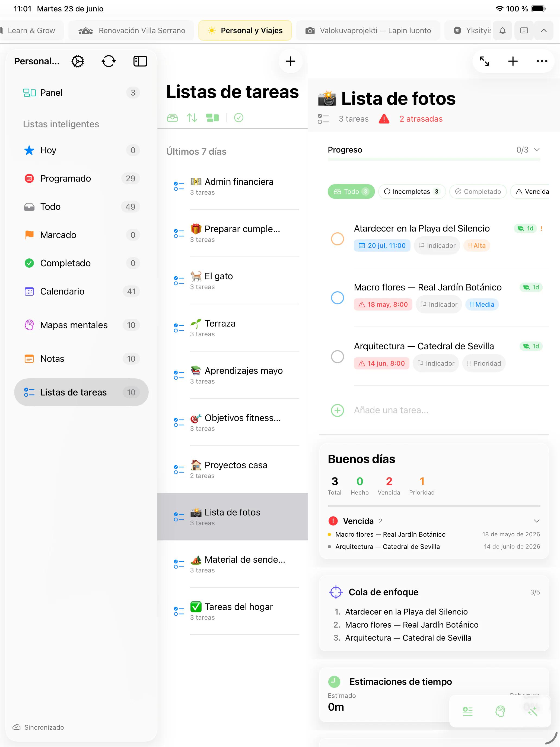The height and width of the screenshot is (747, 560).
Task: Open the Admin financiera list
Action: pos(233,186)
